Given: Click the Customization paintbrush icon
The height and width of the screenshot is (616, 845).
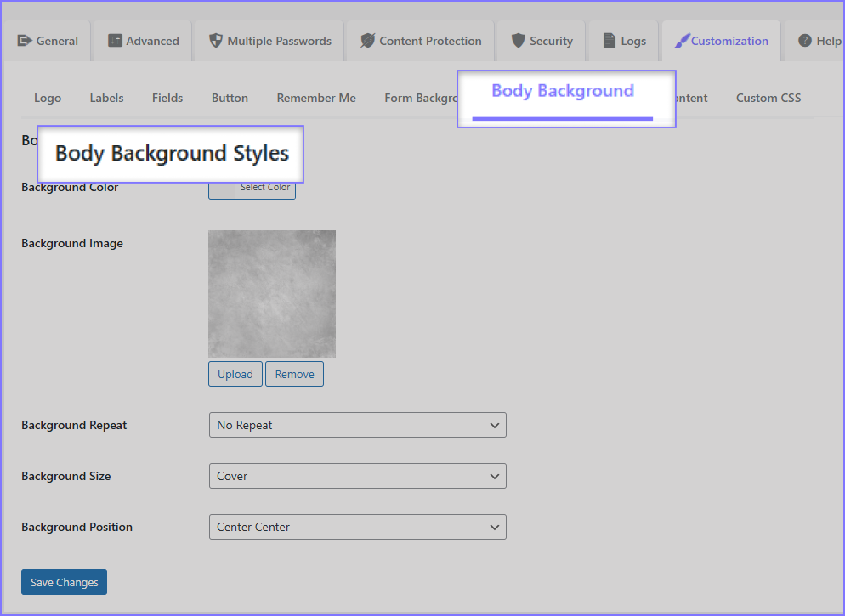Looking at the screenshot, I should click(x=682, y=41).
